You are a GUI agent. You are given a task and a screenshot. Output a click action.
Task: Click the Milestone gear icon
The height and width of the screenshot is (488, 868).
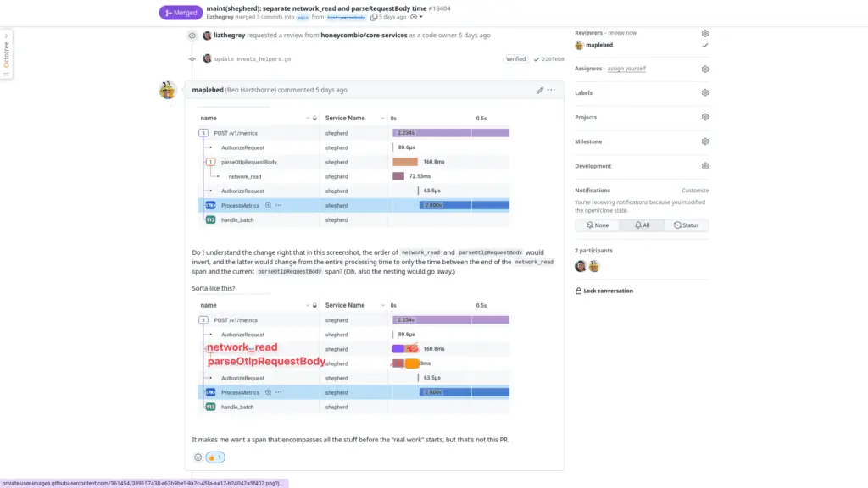point(704,141)
